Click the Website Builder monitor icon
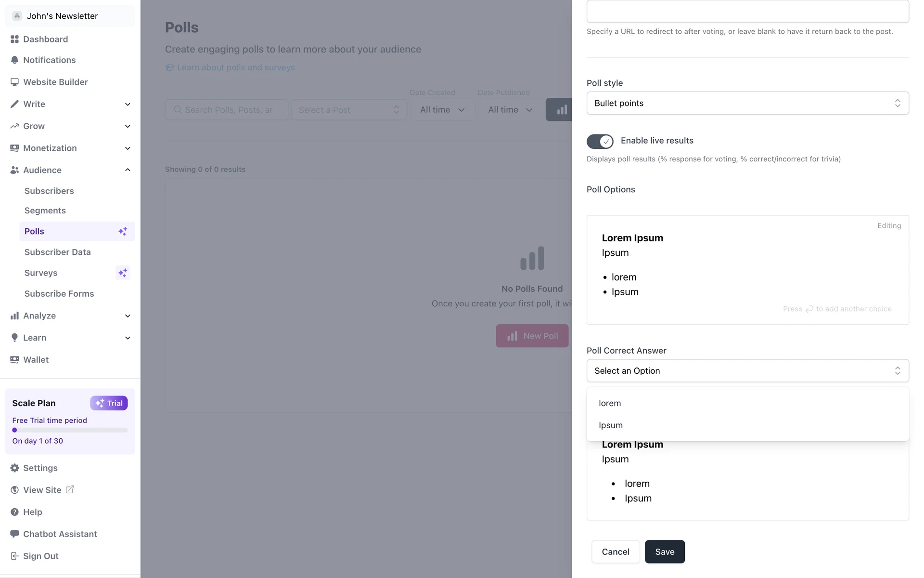This screenshot has height=578, width=924. pyautogui.click(x=14, y=82)
